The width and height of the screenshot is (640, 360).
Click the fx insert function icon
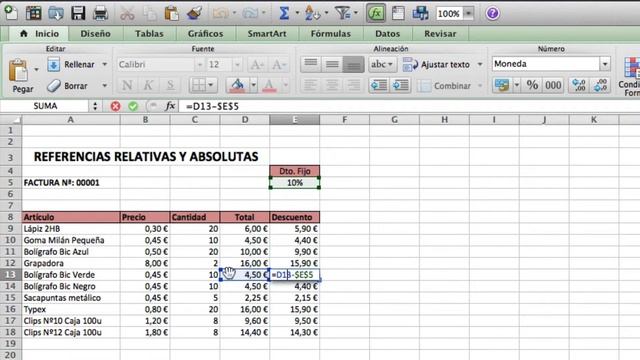[170, 106]
